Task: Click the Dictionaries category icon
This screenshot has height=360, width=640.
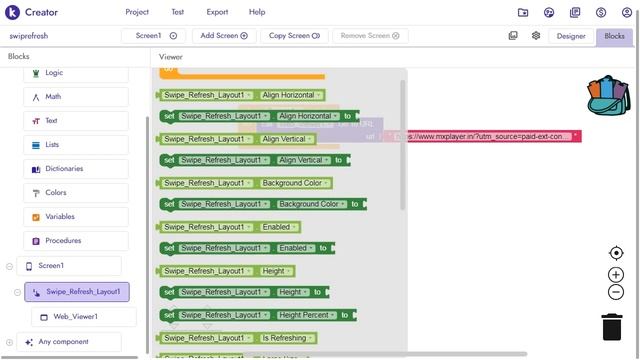Action: [36, 169]
